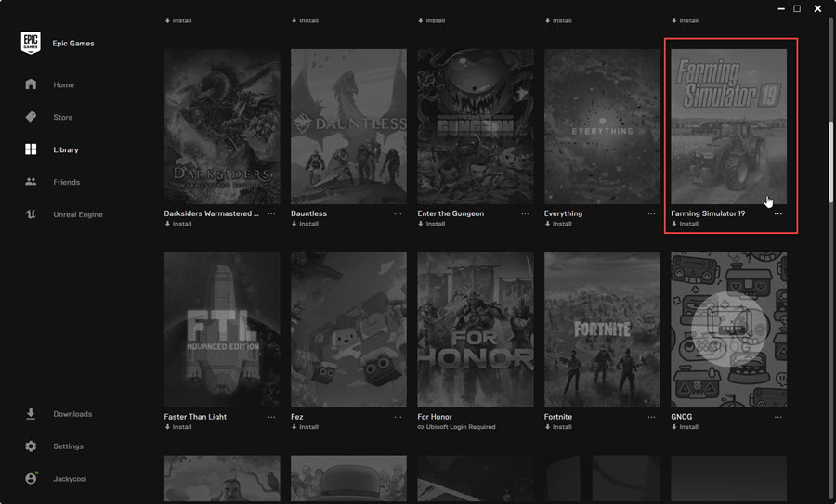Open options menu for Fortnite

tap(651, 417)
